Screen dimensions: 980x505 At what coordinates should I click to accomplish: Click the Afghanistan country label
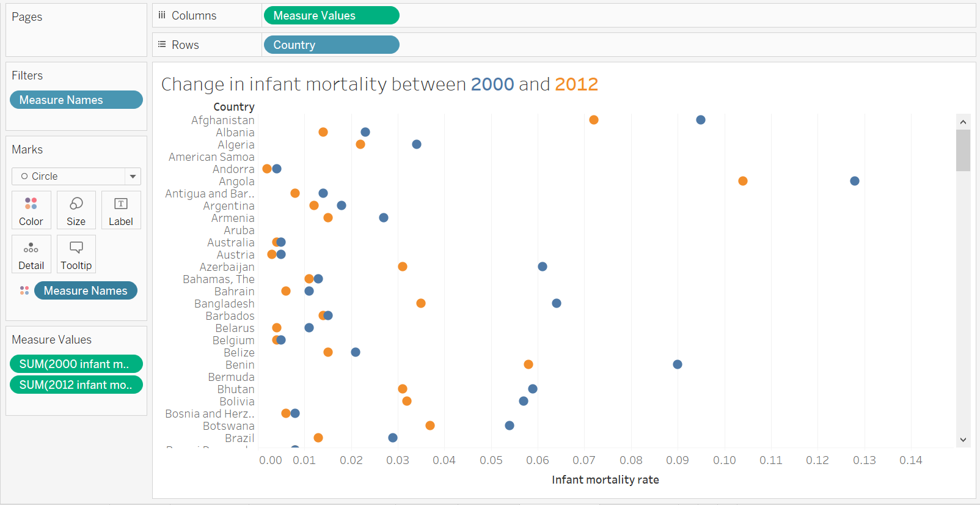222,120
